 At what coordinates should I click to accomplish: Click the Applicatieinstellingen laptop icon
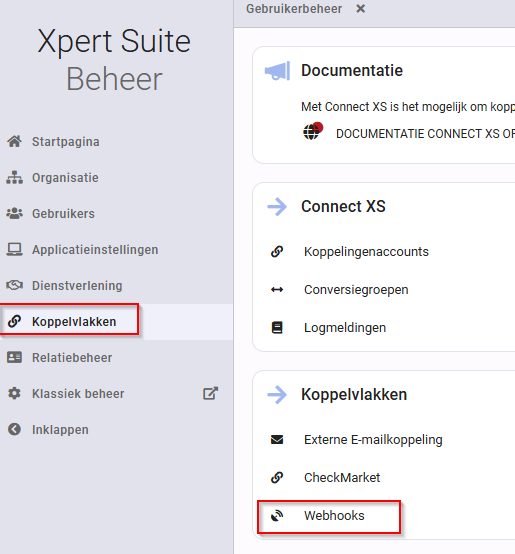click(14, 249)
